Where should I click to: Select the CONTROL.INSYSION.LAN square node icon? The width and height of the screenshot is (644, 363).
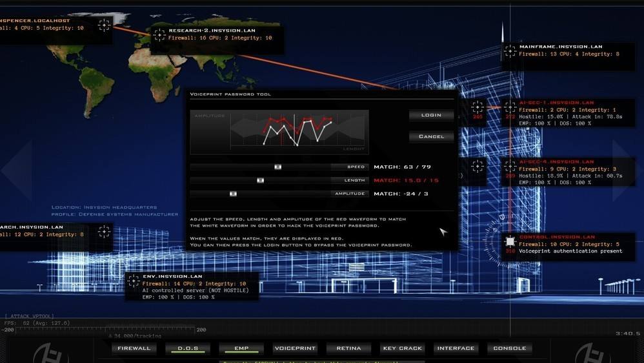coord(510,242)
